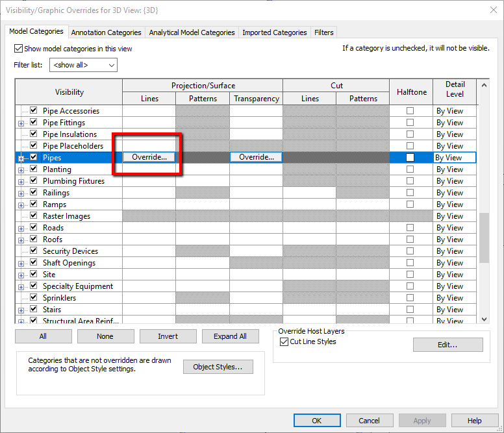Expand the Roofs tree node

click(x=21, y=240)
